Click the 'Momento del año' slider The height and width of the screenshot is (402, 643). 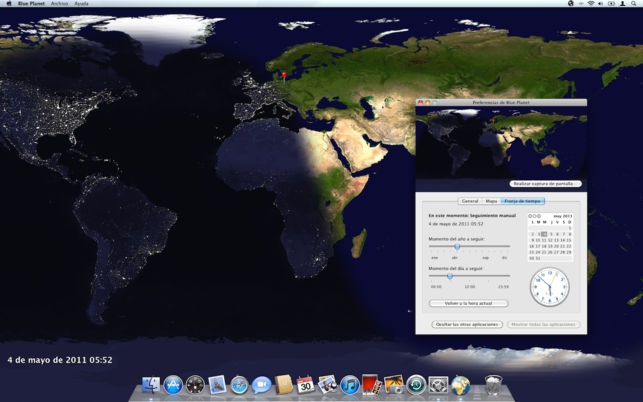457,247
